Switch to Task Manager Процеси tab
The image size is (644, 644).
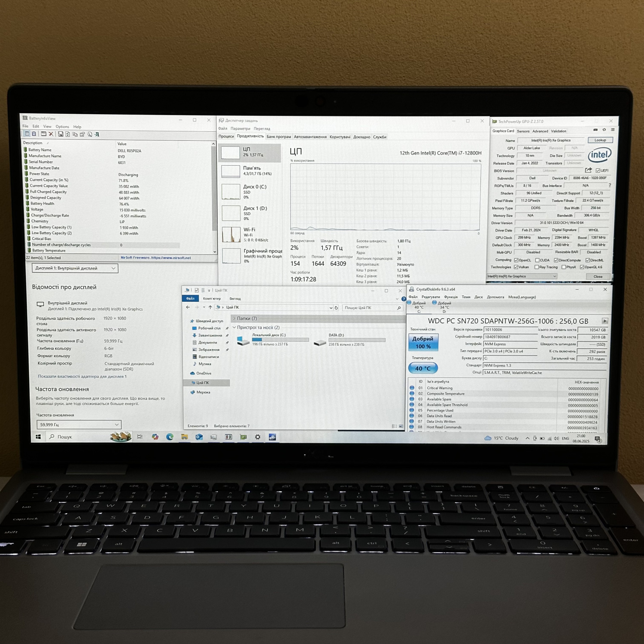226,137
